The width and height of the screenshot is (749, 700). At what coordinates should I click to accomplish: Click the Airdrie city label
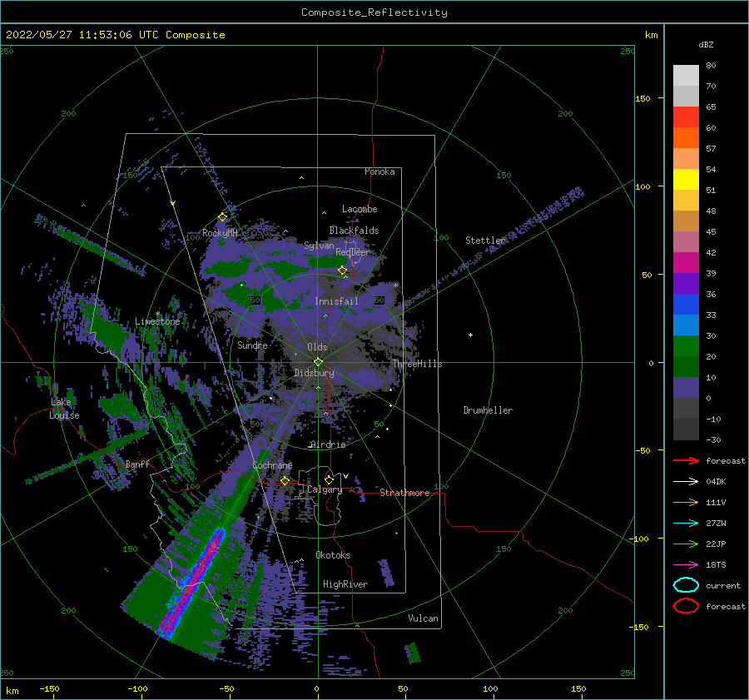[x=328, y=444]
